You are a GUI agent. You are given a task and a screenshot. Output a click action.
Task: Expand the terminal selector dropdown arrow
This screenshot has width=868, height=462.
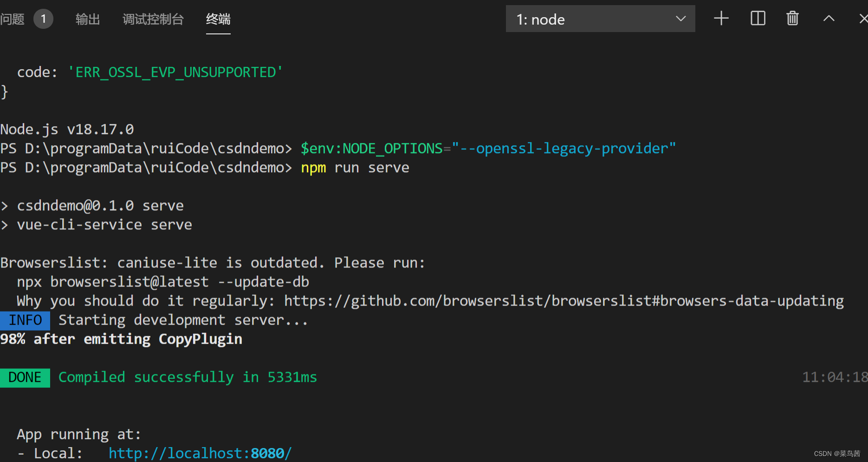(x=680, y=19)
